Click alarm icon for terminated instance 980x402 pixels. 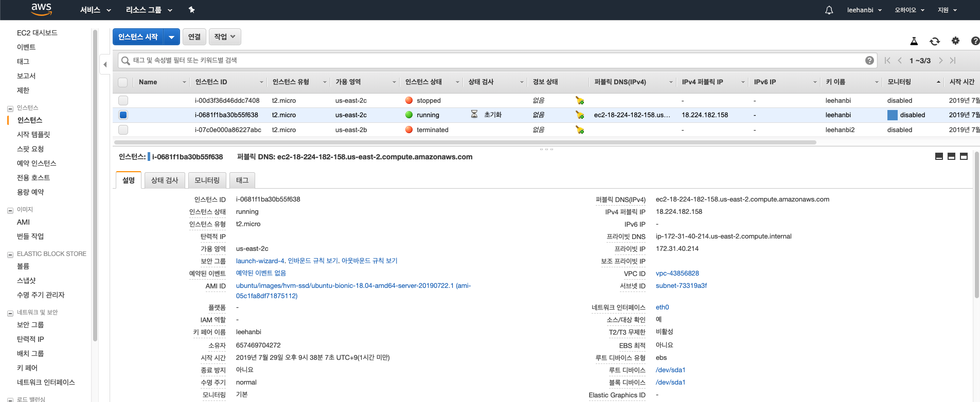click(x=580, y=130)
